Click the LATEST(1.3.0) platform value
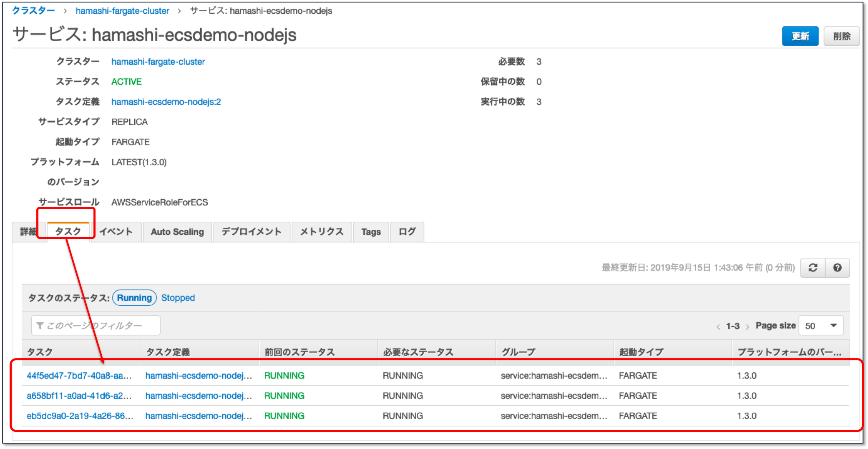 coord(139,162)
